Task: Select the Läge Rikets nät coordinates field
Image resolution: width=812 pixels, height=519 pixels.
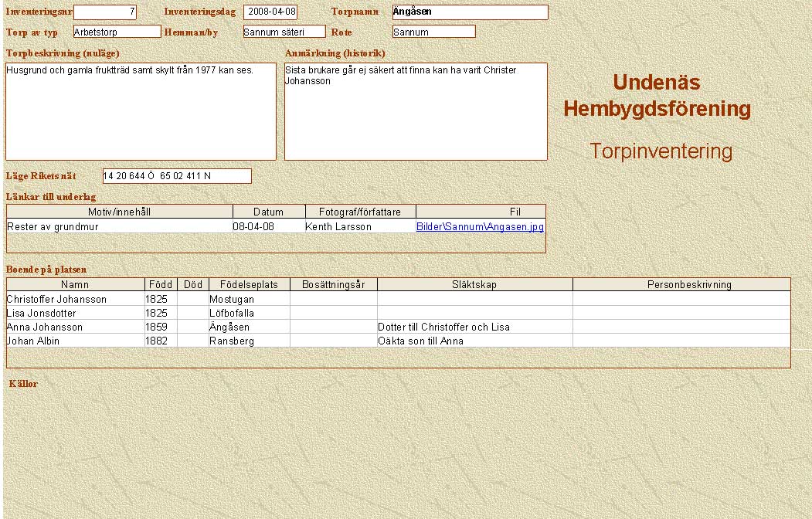Action: (x=177, y=176)
